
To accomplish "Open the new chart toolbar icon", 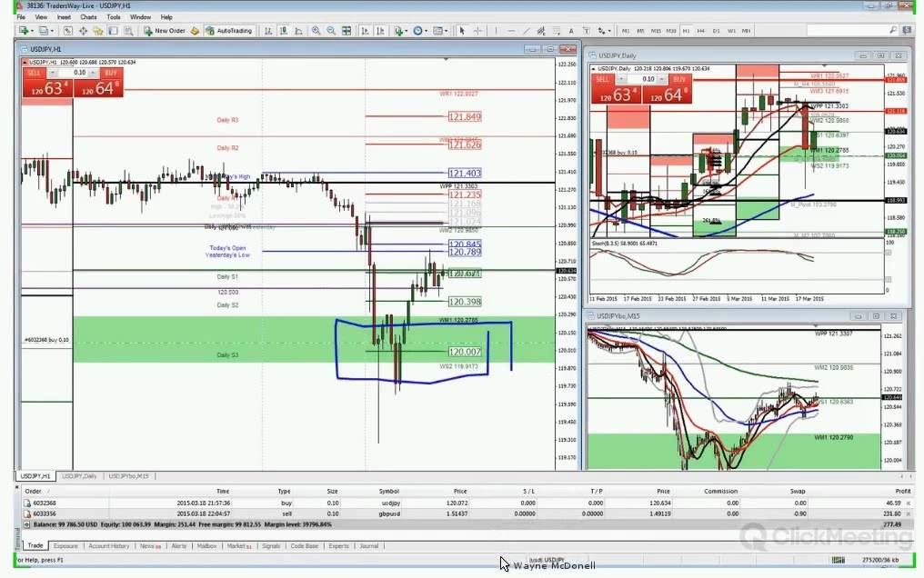I will 24,31.
